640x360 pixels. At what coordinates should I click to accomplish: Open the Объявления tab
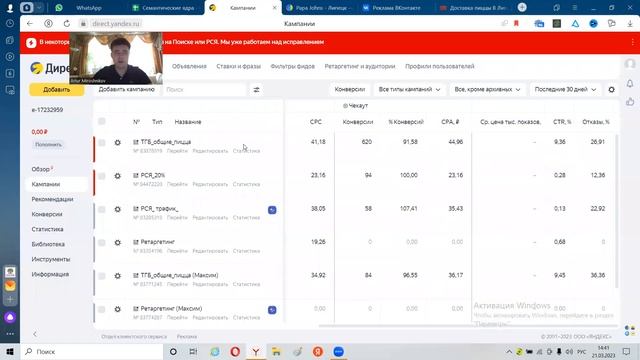pyautogui.click(x=189, y=66)
